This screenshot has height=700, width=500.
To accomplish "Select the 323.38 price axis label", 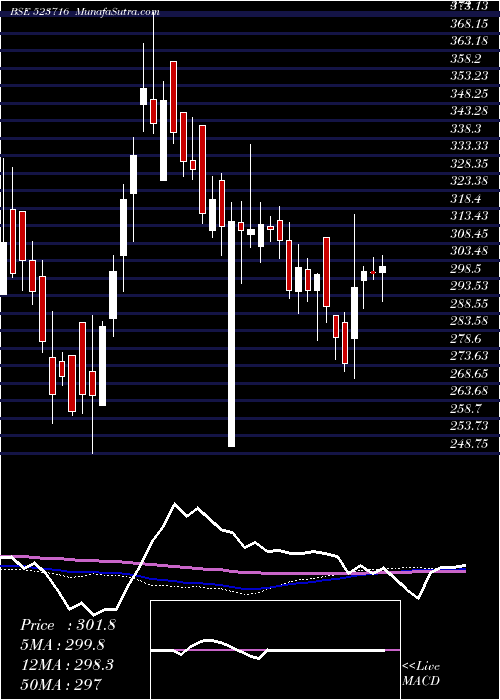I will pos(469,181).
